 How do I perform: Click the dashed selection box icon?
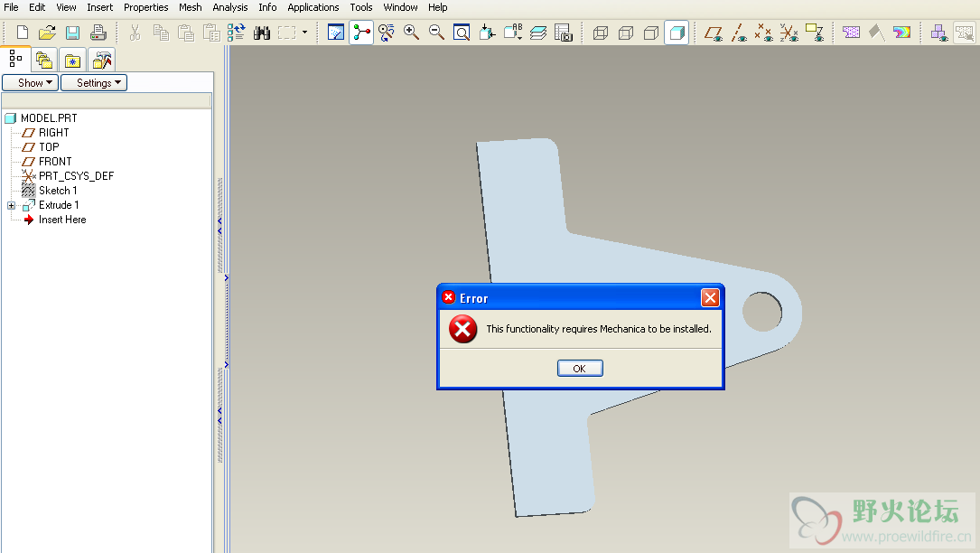pyautogui.click(x=287, y=33)
